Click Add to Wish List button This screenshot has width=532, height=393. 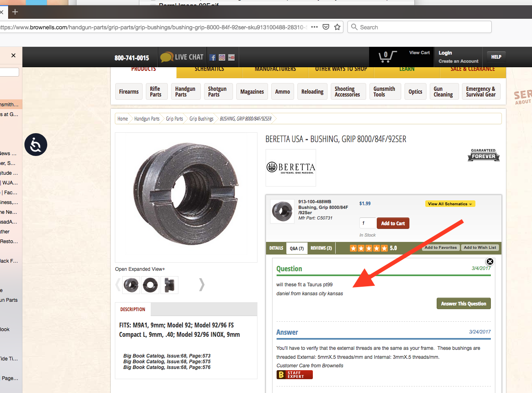coord(480,248)
